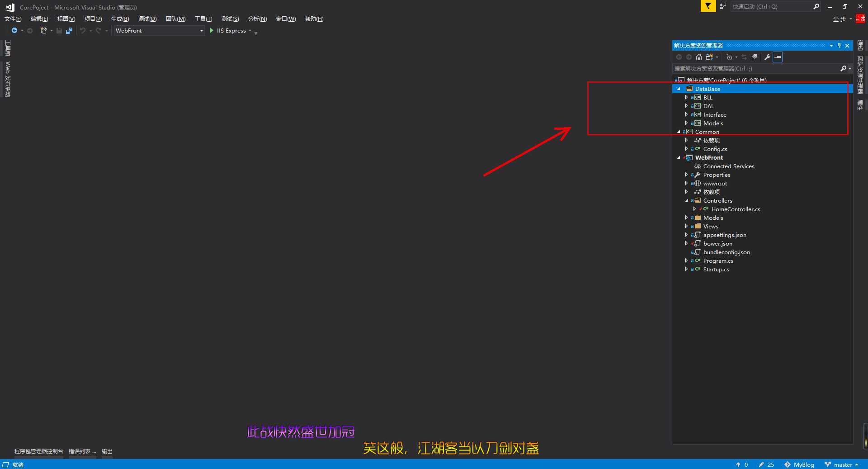Viewport: 868px width, 469px height.
Task: Open the search options dropdown in Solution Explorer
Action: point(850,69)
